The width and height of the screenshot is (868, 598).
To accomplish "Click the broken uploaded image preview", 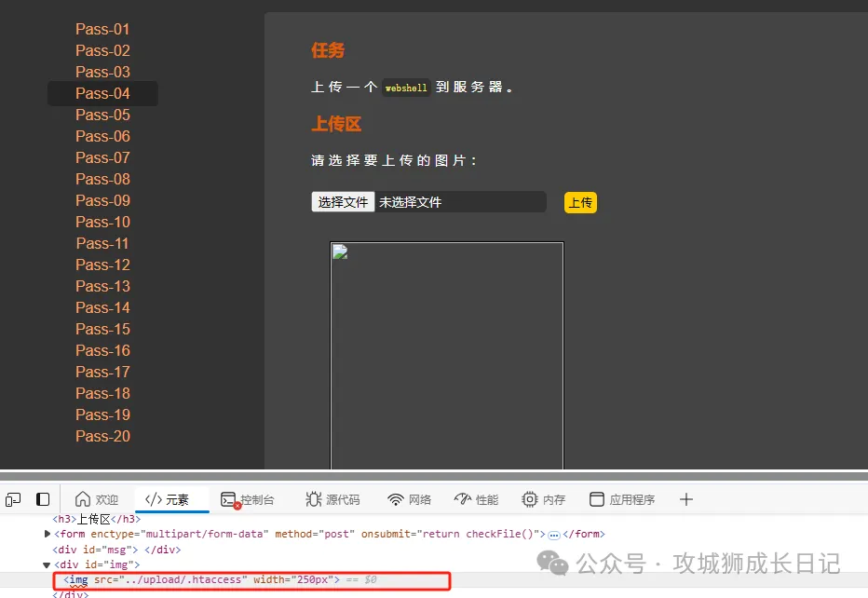I will coord(447,354).
